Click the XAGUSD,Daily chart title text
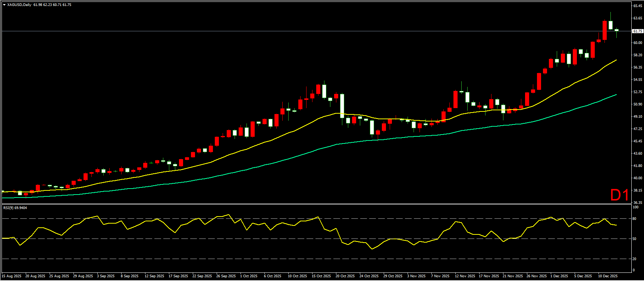 click(x=19, y=5)
